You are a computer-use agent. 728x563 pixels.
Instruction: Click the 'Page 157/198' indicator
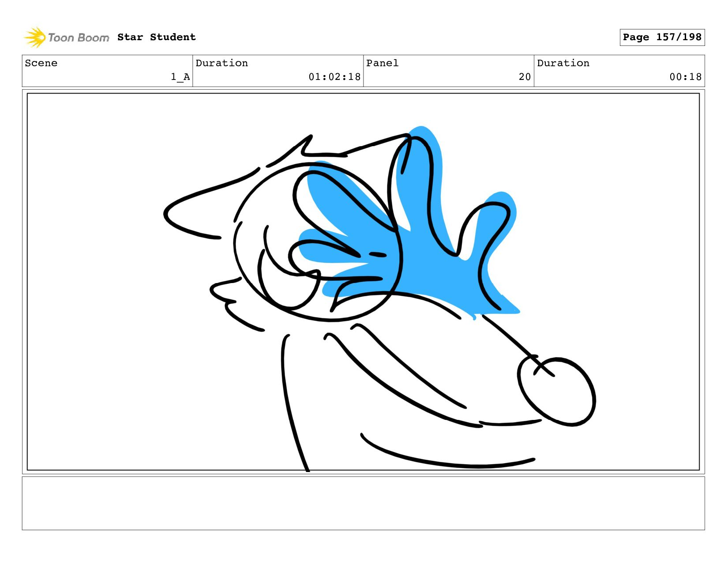click(x=662, y=37)
